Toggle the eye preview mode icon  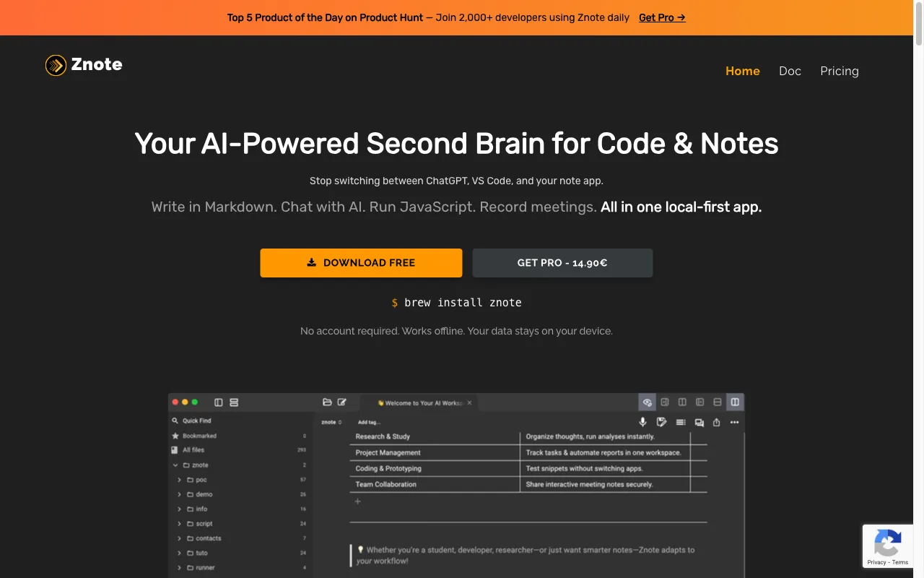click(648, 402)
